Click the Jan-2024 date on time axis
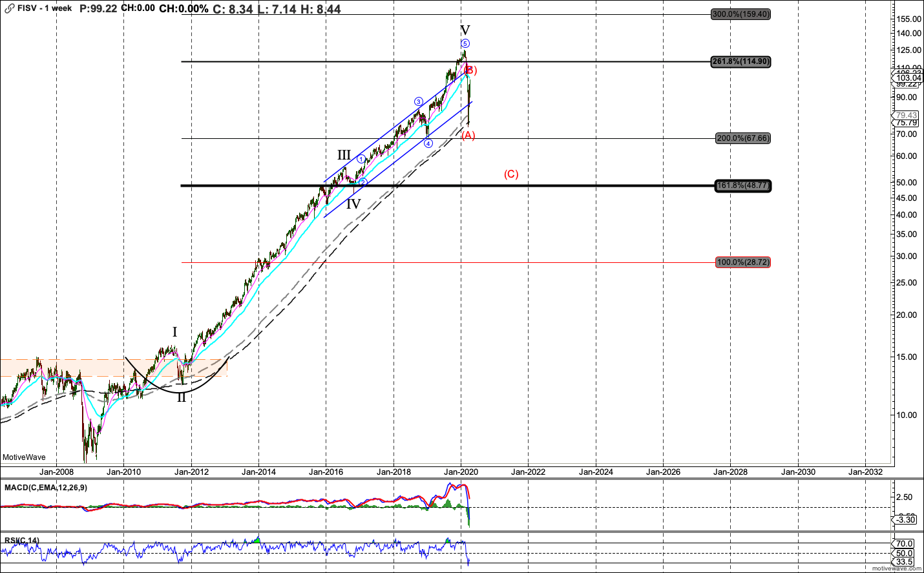The image size is (924, 573). 596,472
